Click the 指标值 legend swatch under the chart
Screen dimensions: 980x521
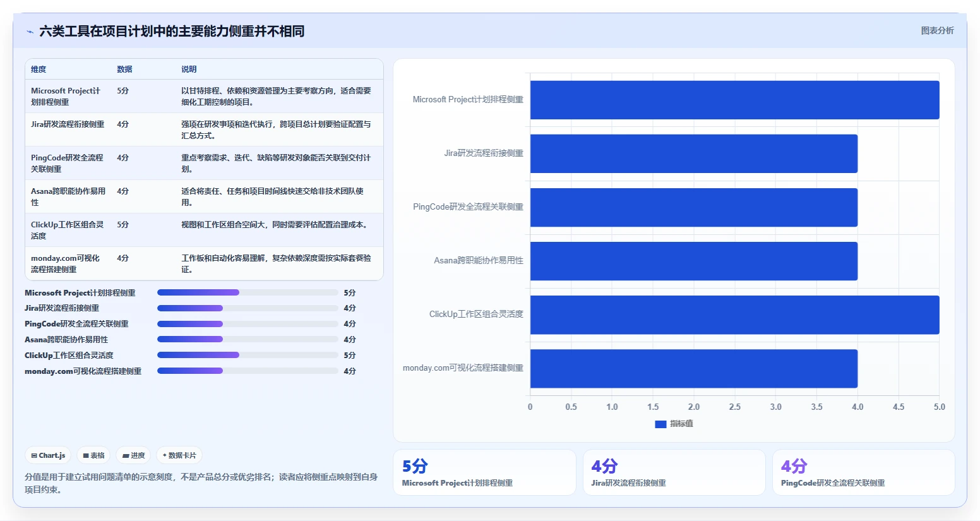[660, 424]
